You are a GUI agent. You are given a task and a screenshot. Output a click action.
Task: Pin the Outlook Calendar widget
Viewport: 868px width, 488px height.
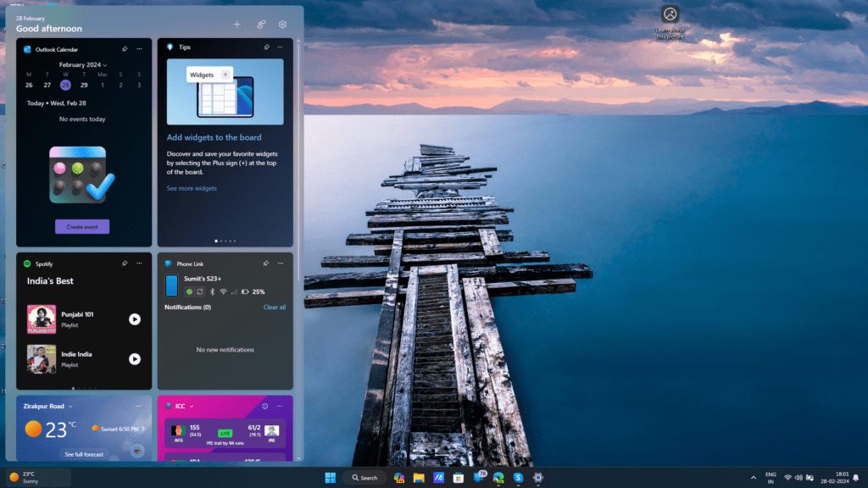click(124, 49)
